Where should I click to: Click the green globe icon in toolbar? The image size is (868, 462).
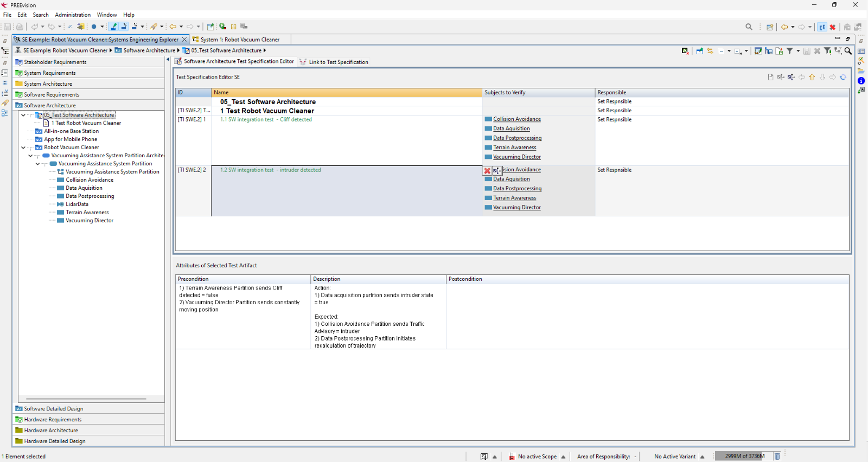(222, 27)
